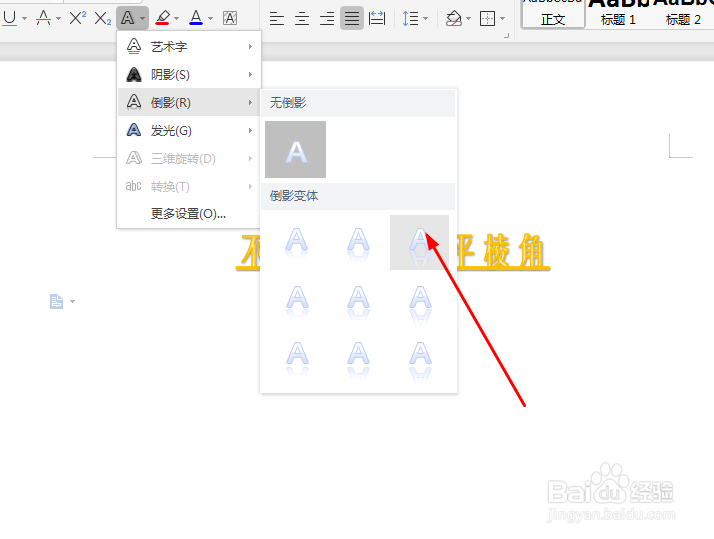Click 更多设置(O)... menu entry
This screenshot has width=714, height=539.
point(188,214)
